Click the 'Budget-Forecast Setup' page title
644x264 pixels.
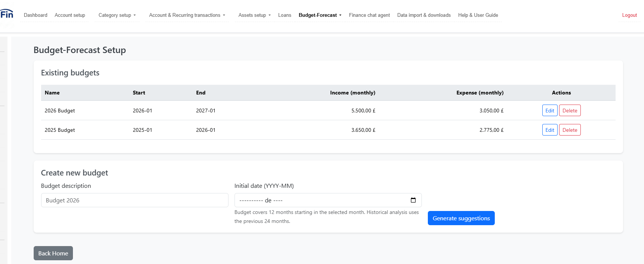pos(80,50)
